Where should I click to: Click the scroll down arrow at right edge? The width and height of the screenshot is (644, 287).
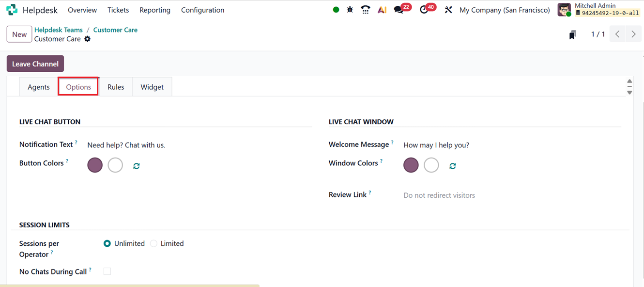point(629,92)
